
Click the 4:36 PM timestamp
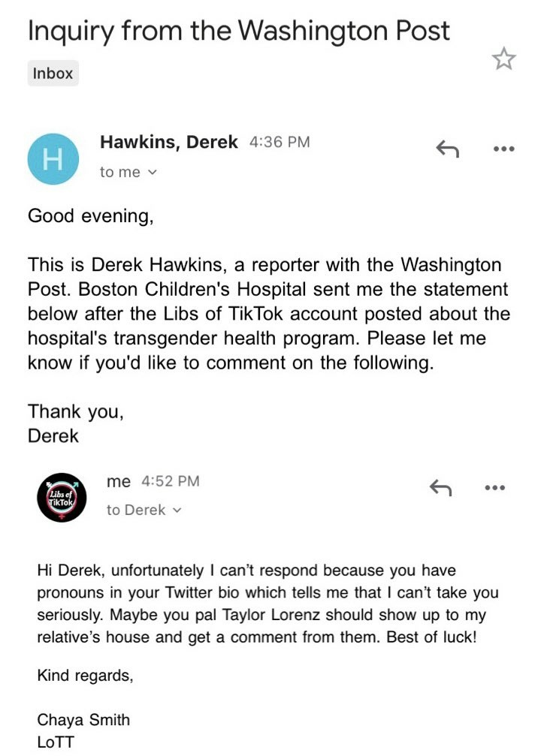click(x=279, y=142)
